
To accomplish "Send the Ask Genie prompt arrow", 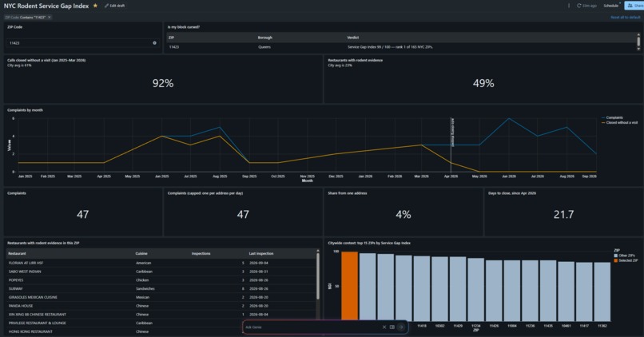I will [x=401, y=327].
